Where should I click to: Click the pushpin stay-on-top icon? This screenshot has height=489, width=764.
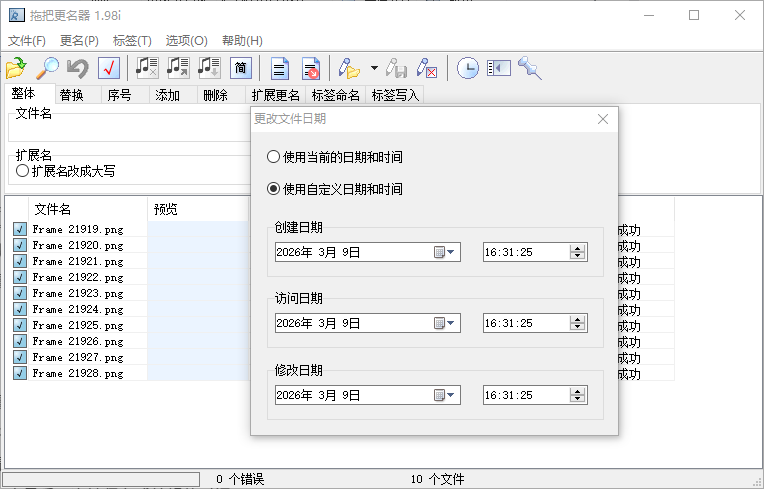530,68
